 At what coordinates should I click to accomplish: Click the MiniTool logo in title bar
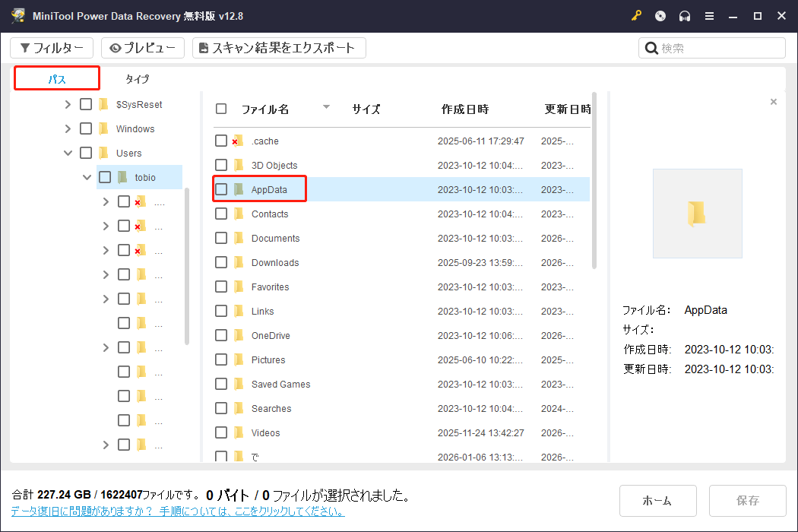[x=17, y=15]
